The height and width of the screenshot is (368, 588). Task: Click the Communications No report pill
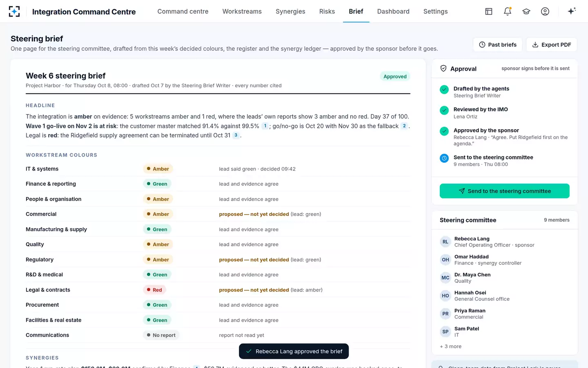pos(161,335)
